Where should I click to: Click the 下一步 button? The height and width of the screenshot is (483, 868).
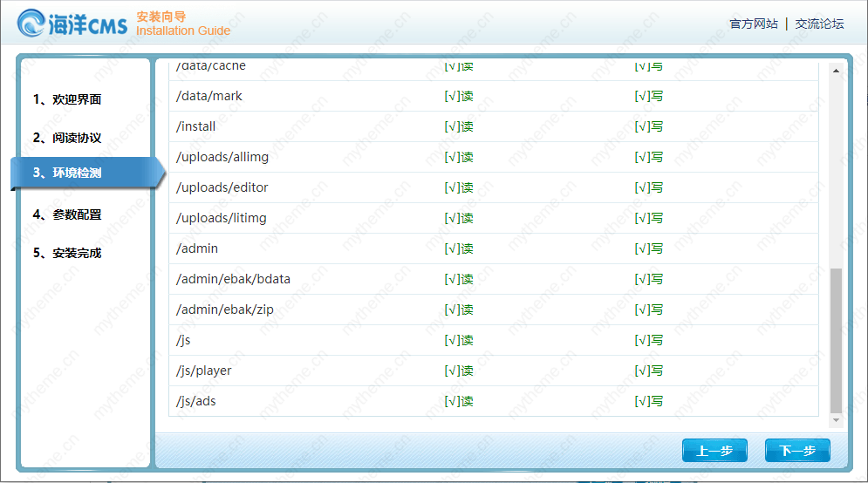(797, 451)
